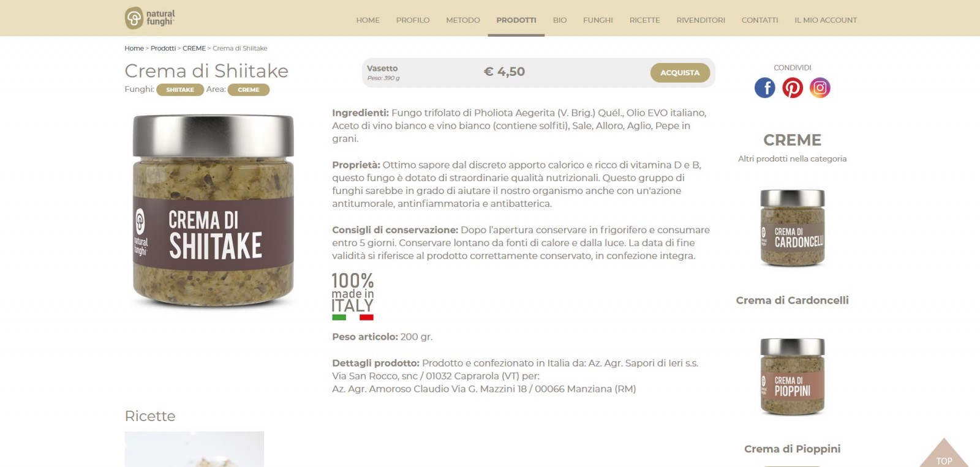The height and width of the screenshot is (467, 980).
Task: Open the FUNGHI navigation item
Action: [x=598, y=20]
